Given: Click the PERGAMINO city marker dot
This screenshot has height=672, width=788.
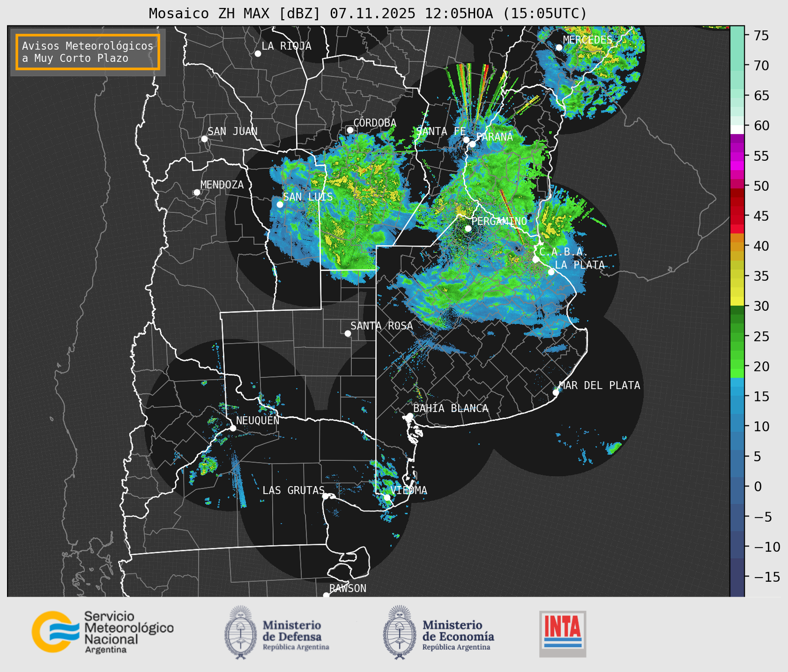Looking at the screenshot, I should click(x=468, y=229).
